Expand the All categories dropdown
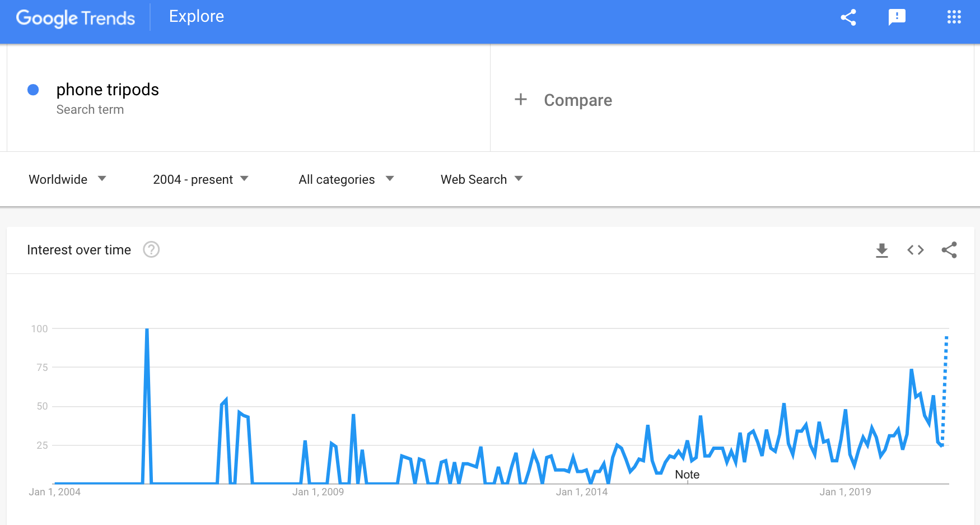 347,179
